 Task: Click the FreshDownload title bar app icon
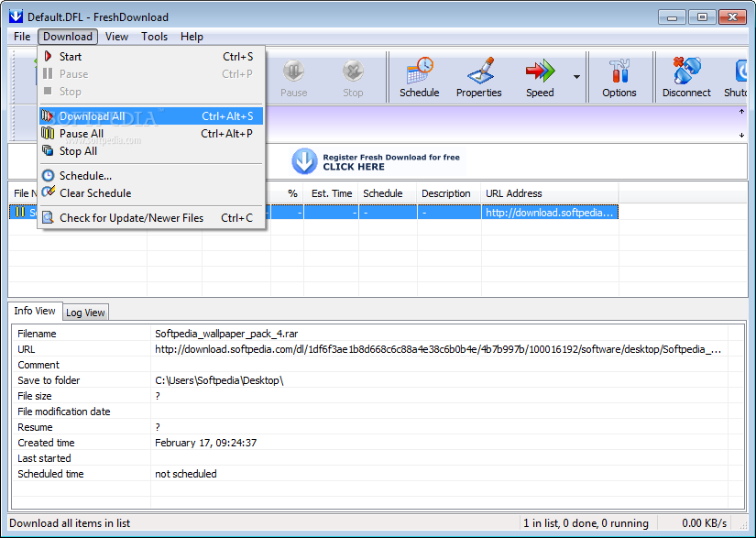(16, 16)
